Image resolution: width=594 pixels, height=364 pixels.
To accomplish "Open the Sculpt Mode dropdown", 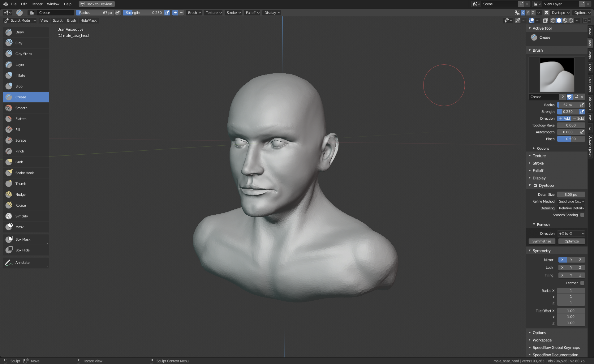I will tap(20, 20).
